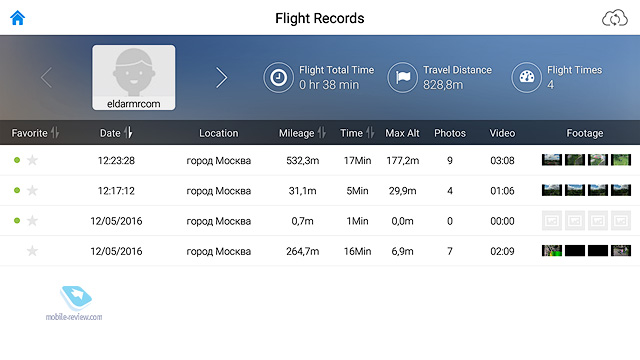This screenshot has width=640, height=360.
Task: Open the eldarmrcom profile avatar
Action: tap(134, 78)
